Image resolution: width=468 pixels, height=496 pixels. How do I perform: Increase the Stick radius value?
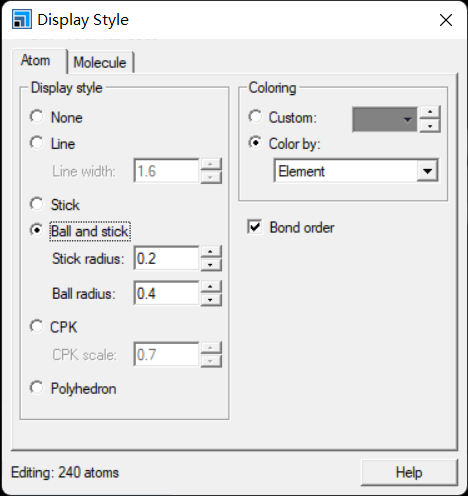pyautogui.click(x=211, y=251)
